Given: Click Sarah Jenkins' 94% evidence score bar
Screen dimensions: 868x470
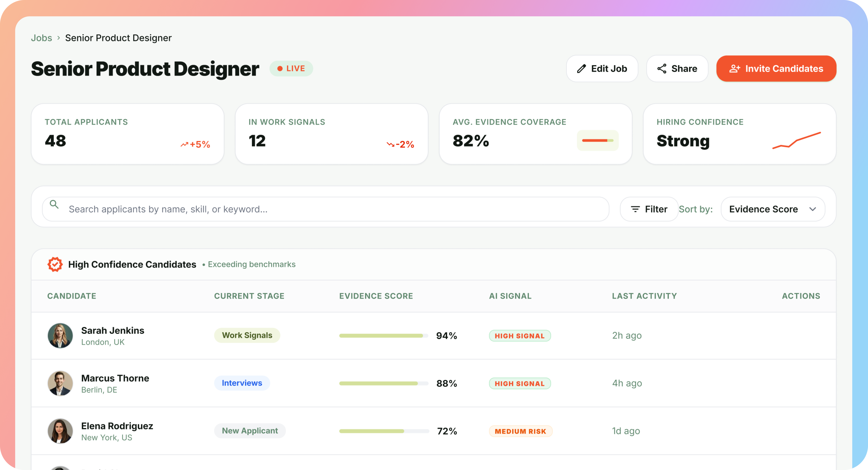Looking at the screenshot, I should (383, 336).
